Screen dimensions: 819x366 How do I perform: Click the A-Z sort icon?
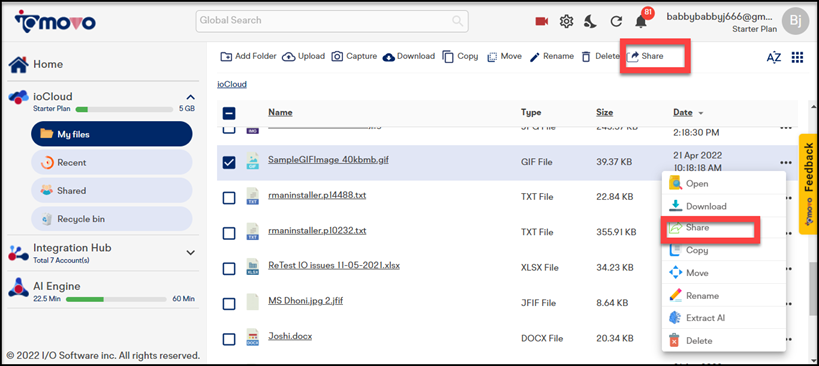pos(774,57)
